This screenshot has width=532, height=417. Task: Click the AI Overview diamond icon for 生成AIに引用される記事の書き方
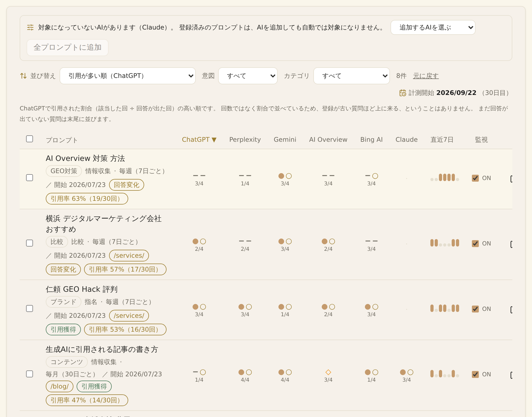tap(328, 372)
